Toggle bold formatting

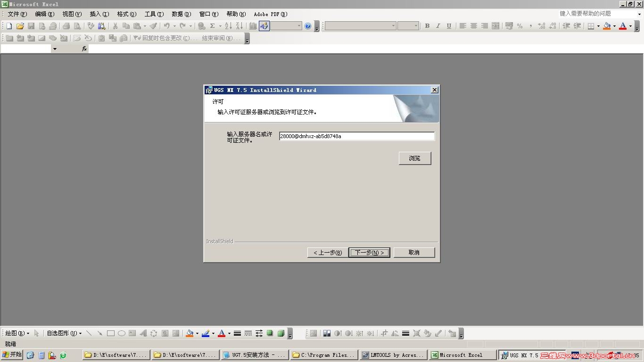tap(427, 26)
